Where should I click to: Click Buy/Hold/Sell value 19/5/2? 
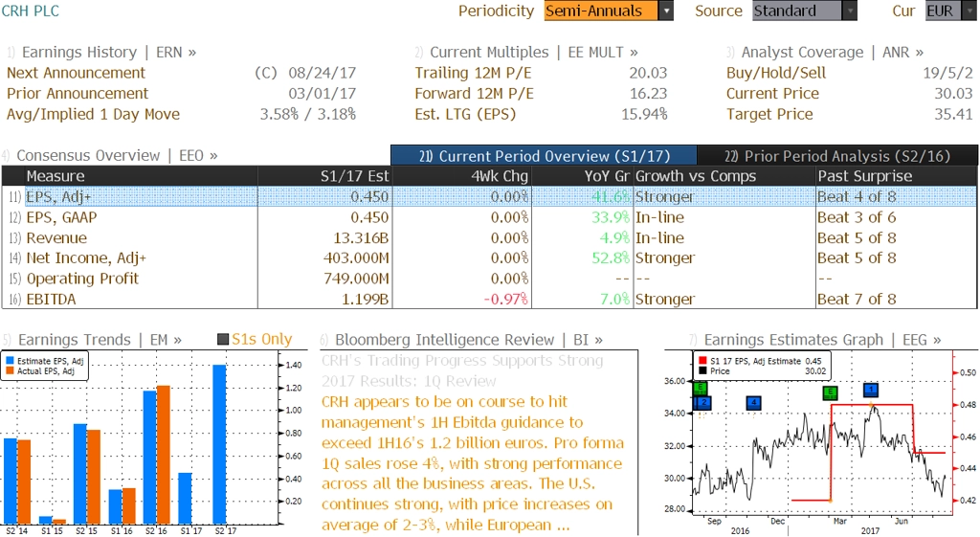point(948,73)
